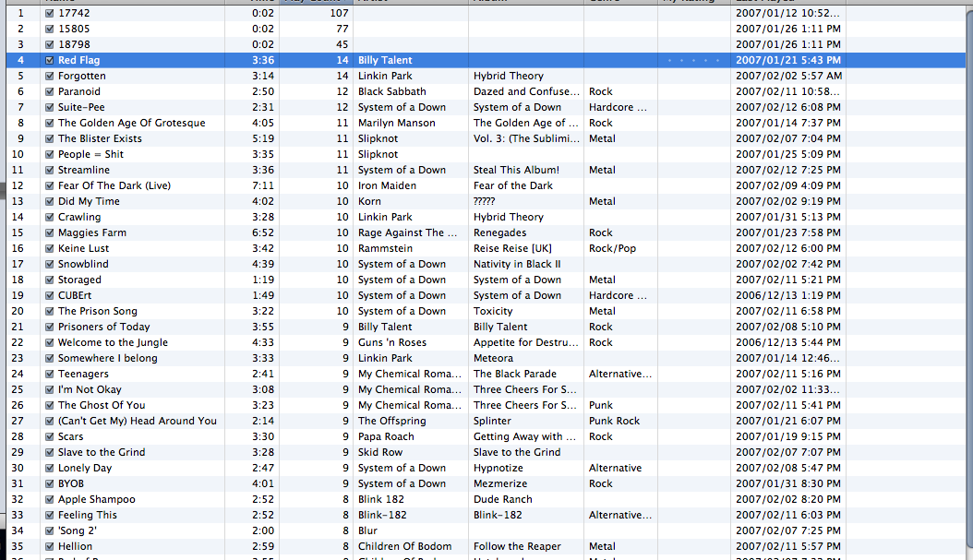This screenshot has height=560, width=973.
Task: Select the song Prisoners of Today
Action: coord(103,327)
